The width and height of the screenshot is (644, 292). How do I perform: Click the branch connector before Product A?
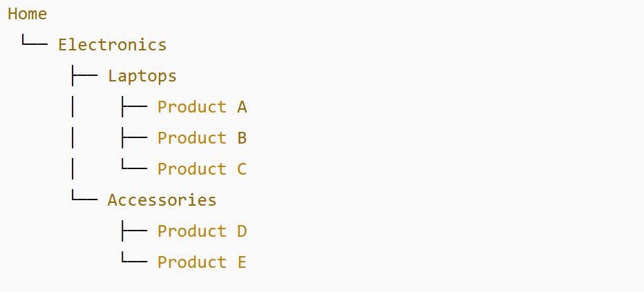[x=133, y=107]
